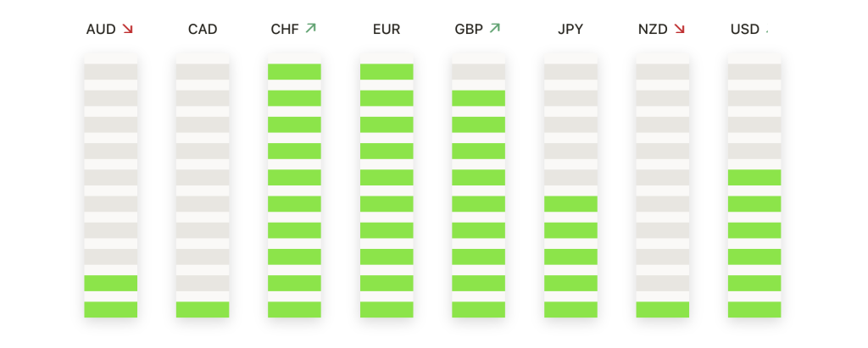Click the CHF heading text
The height and width of the screenshot is (348, 868).
285,30
